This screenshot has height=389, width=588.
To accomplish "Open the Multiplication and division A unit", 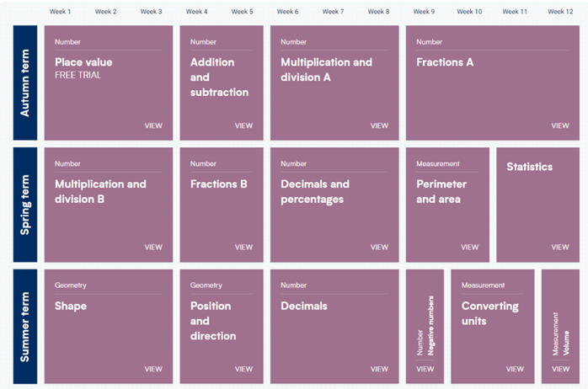I will [334, 83].
